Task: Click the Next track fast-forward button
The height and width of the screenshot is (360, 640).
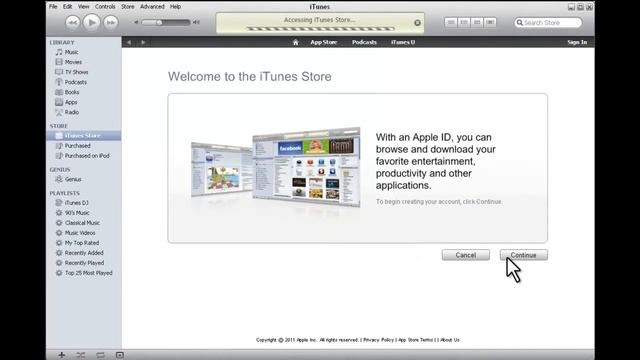Action: [111, 22]
